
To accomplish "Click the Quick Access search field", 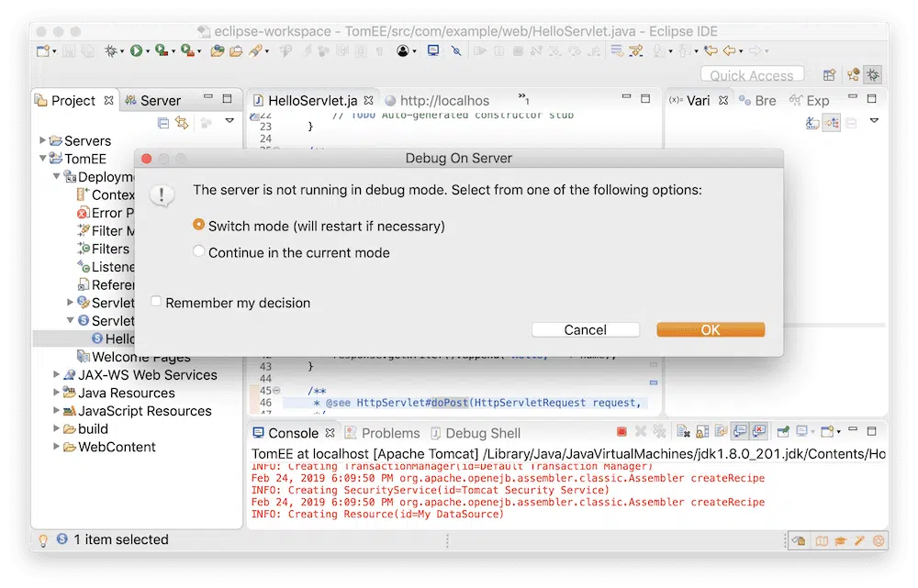I will pyautogui.click(x=752, y=75).
